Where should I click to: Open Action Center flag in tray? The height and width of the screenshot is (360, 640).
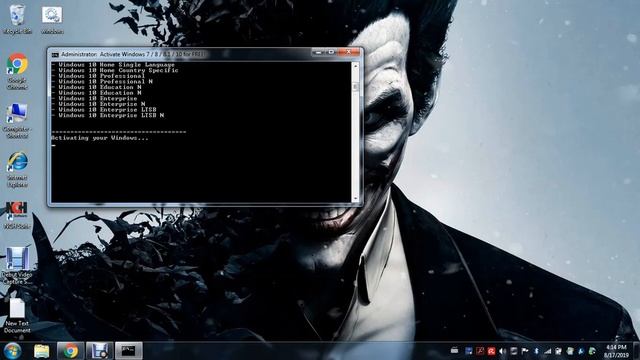point(525,351)
